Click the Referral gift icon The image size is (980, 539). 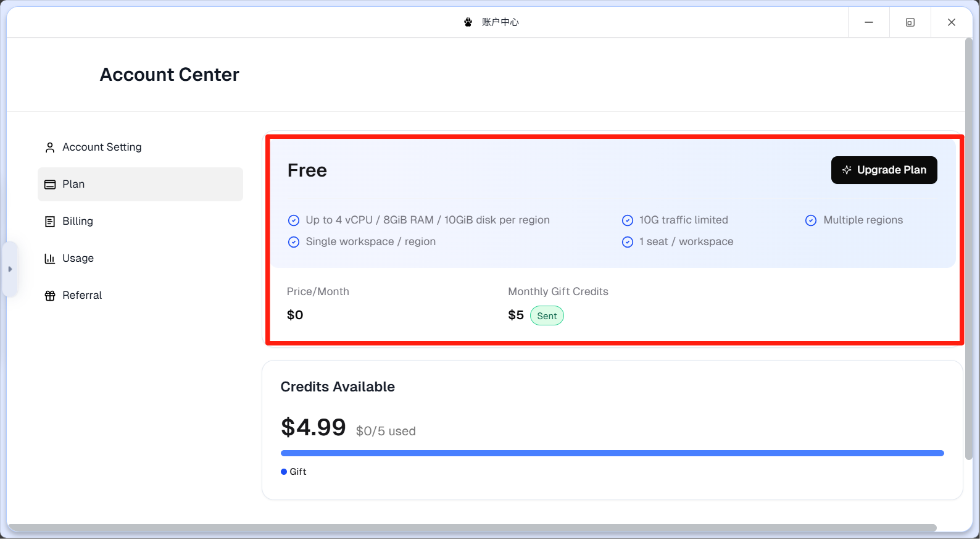(50, 296)
